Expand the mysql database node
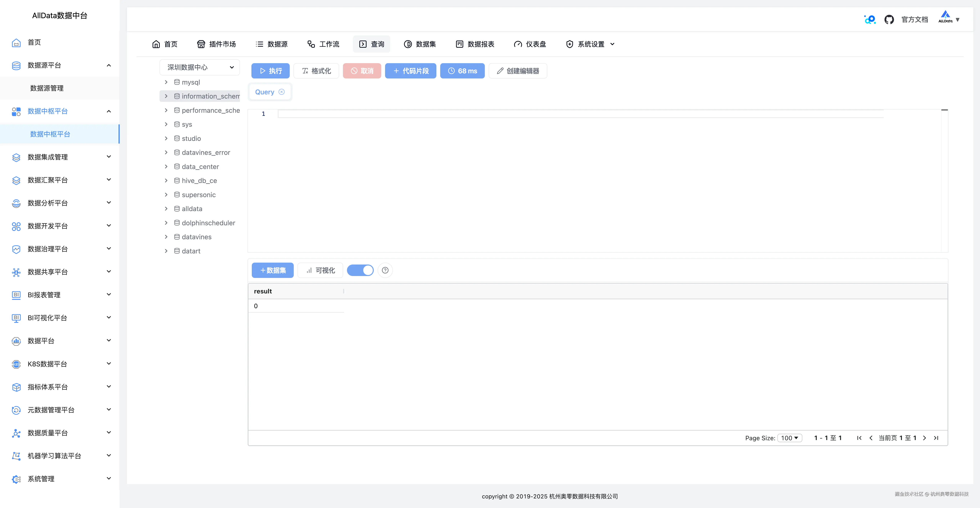The image size is (980, 508). 166,82
